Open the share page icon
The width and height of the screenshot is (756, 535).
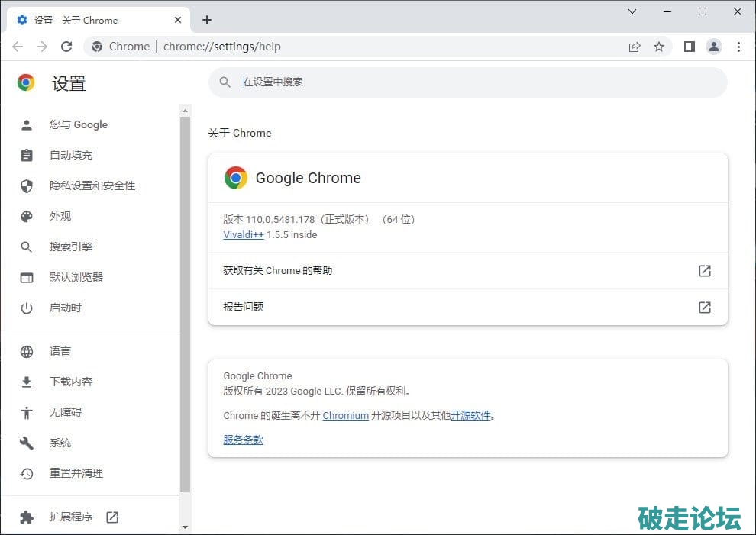[x=635, y=47]
